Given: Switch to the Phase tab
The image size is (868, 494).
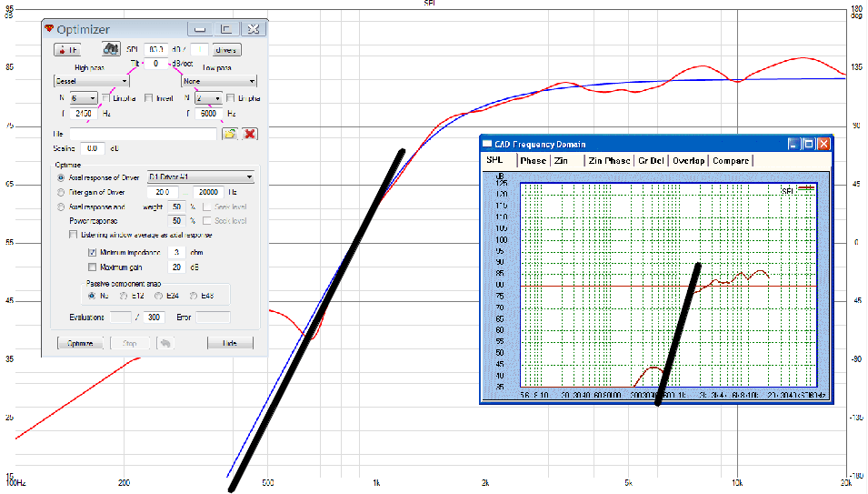Looking at the screenshot, I should (x=534, y=161).
